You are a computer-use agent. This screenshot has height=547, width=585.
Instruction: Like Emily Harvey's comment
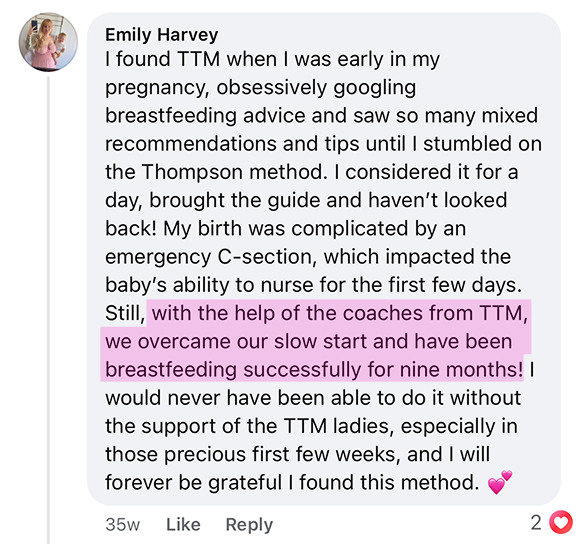pyautogui.click(x=183, y=524)
